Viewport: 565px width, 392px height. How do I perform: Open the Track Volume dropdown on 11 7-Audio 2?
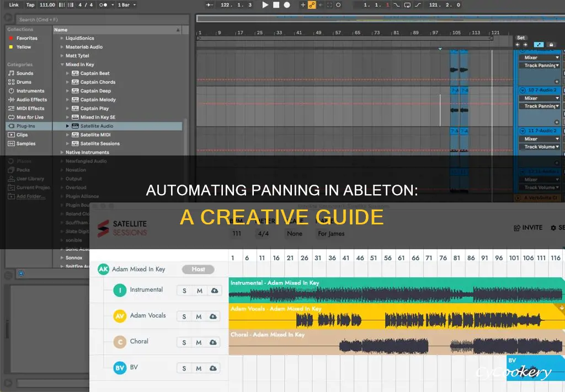(x=540, y=147)
